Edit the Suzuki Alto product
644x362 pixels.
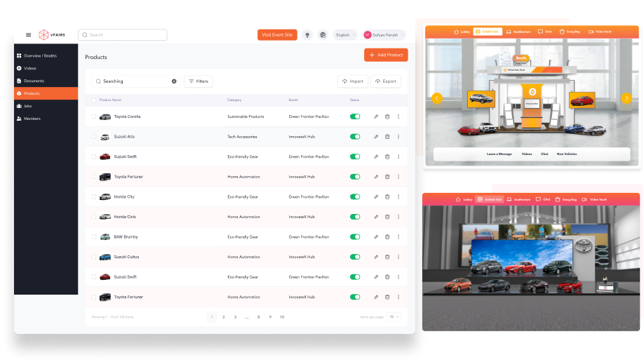tap(376, 137)
